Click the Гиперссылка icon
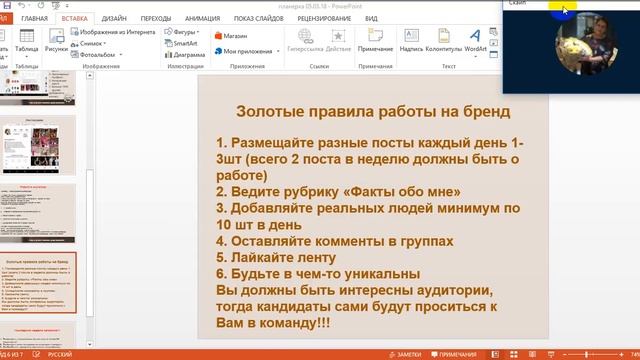The image size is (640, 360). pos(305,36)
